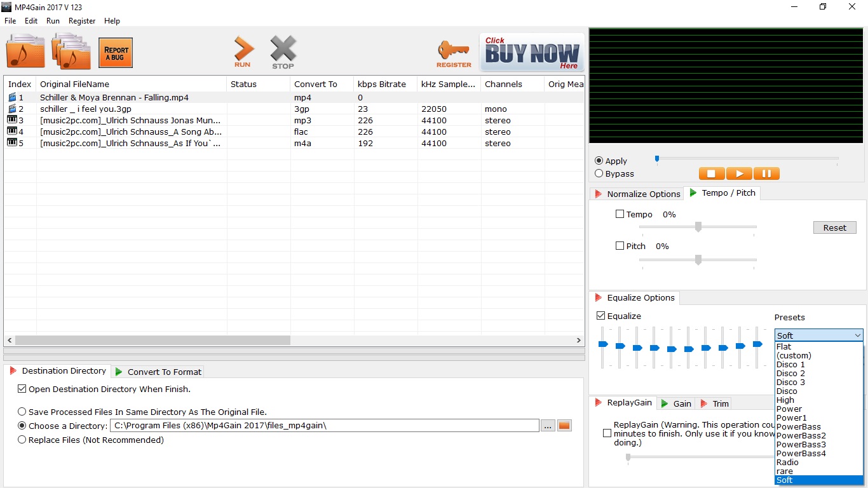This screenshot has width=868, height=488.
Task: Click the Buy Now banner
Action: point(532,52)
